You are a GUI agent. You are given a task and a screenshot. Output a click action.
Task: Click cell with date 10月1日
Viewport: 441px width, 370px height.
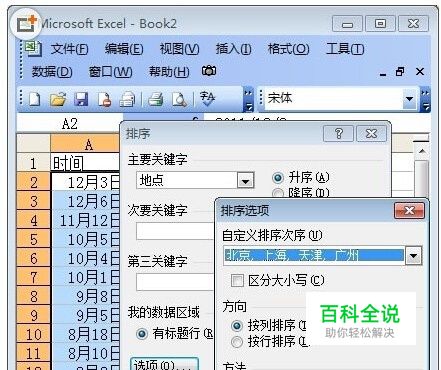85,277
